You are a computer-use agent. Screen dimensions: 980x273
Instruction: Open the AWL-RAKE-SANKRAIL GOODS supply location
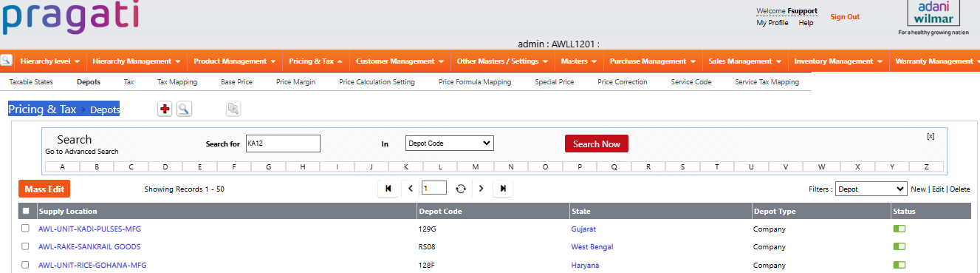pyautogui.click(x=89, y=246)
